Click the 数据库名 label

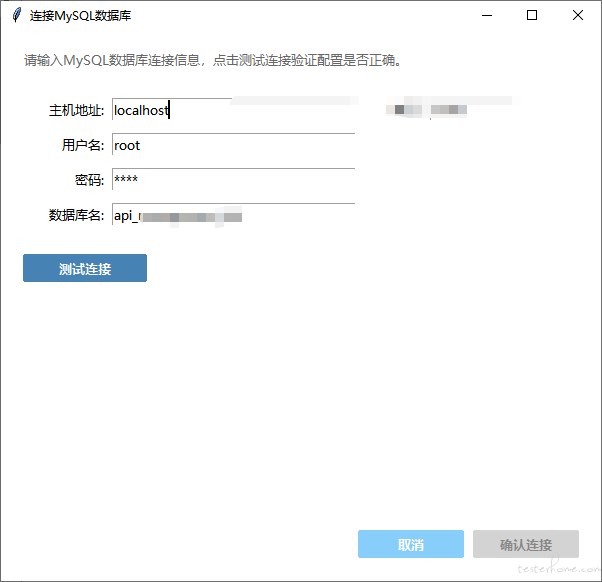[x=76, y=215]
